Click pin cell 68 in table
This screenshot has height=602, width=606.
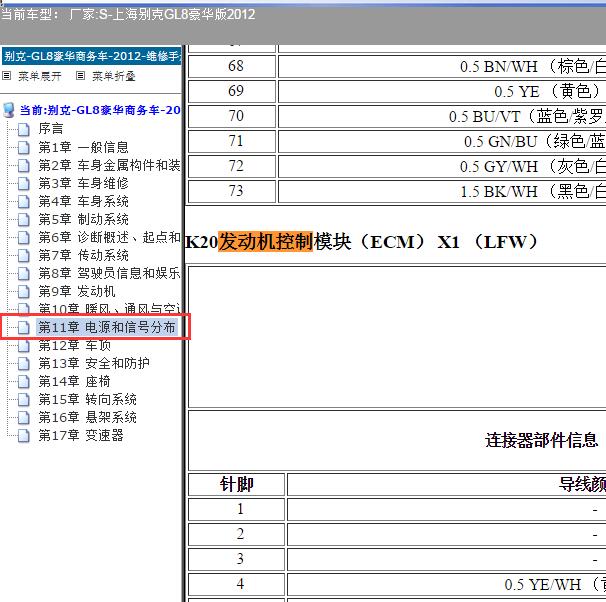(232, 66)
